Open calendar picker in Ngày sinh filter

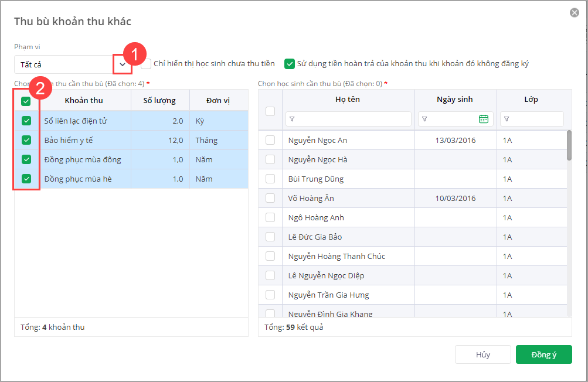[x=484, y=119]
